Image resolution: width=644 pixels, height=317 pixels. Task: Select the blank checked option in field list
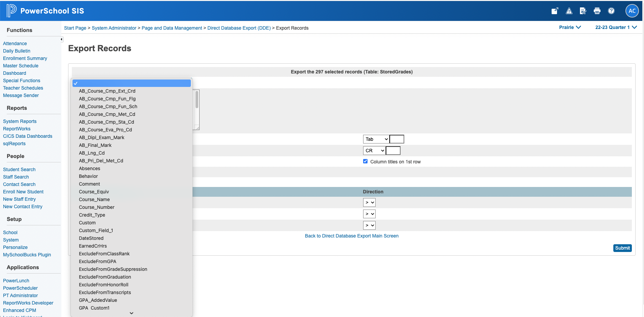tap(131, 83)
